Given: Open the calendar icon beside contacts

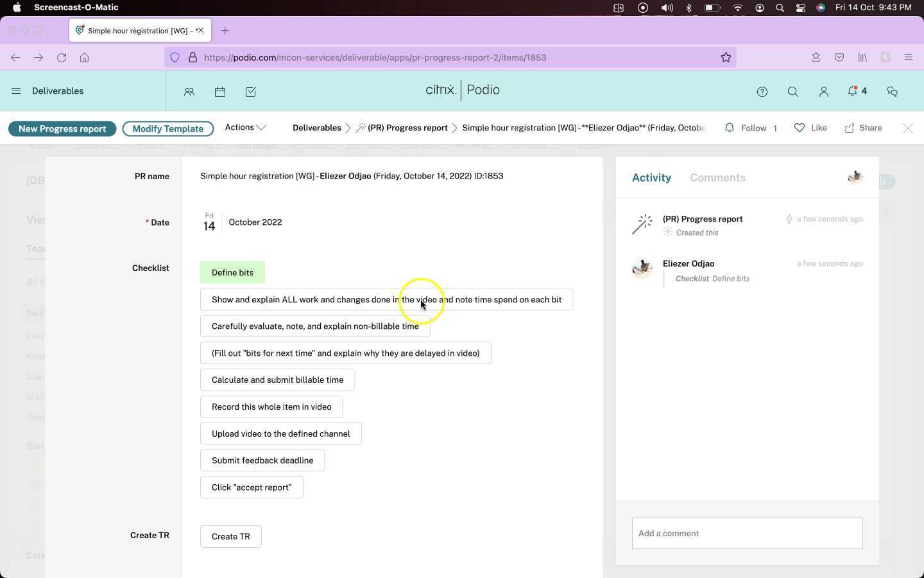Looking at the screenshot, I should point(220,91).
